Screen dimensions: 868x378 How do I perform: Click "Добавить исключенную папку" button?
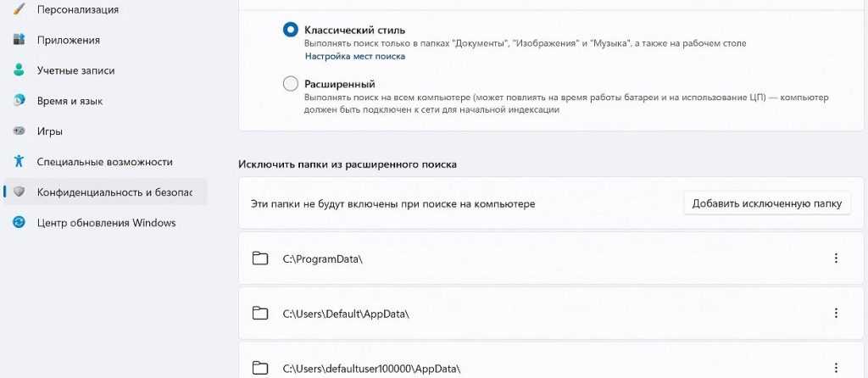pos(766,203)
